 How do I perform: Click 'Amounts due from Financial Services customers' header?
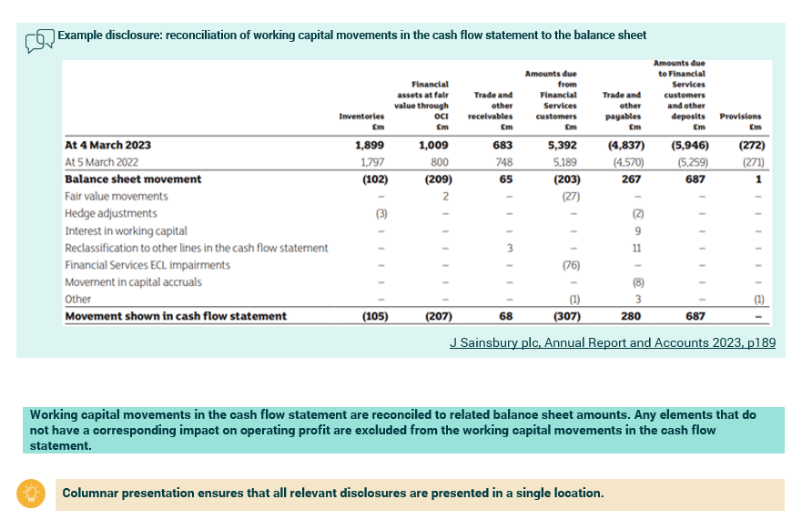tap(551, 100)
